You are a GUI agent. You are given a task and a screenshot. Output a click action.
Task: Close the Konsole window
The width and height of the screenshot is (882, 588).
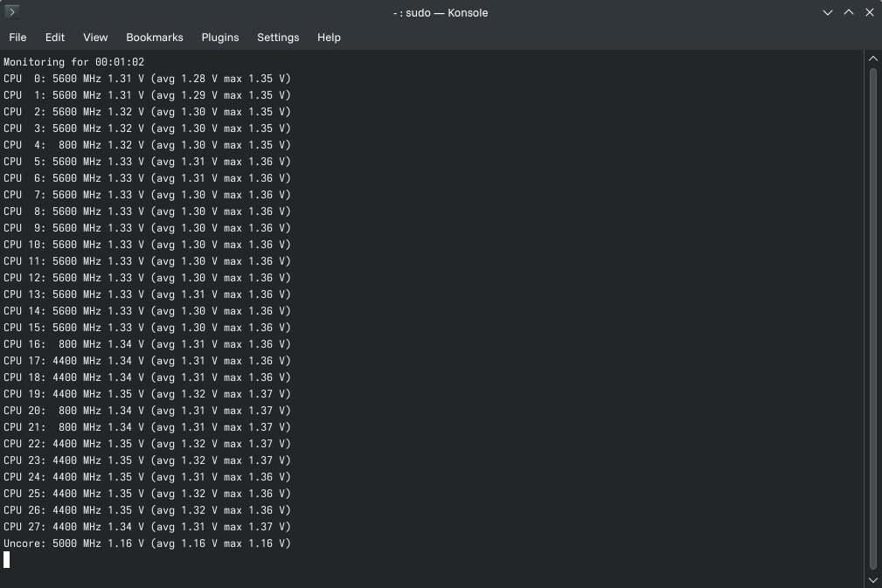click(870, 12)
